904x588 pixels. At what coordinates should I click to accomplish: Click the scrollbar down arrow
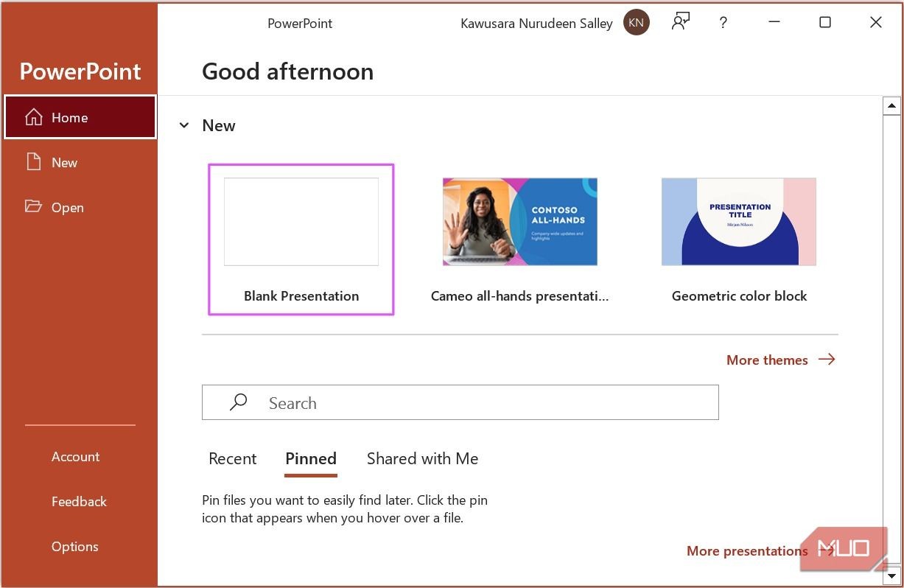[x=892, y=575]
